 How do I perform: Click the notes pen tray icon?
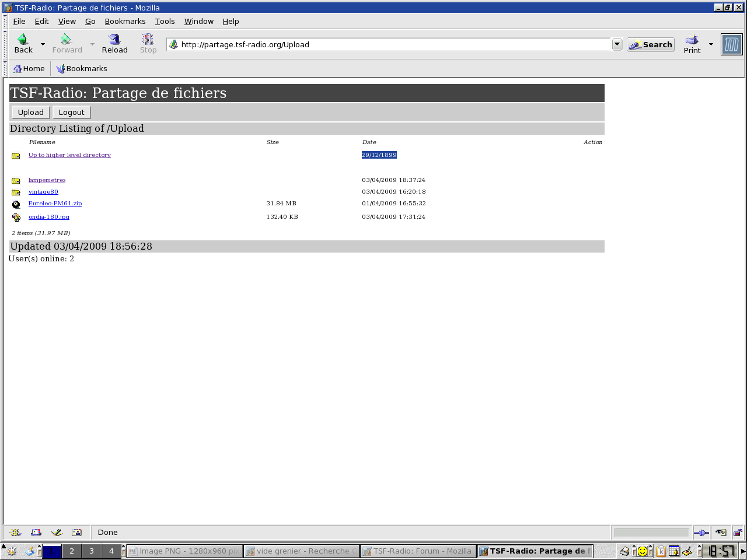(x=687, y=551)
